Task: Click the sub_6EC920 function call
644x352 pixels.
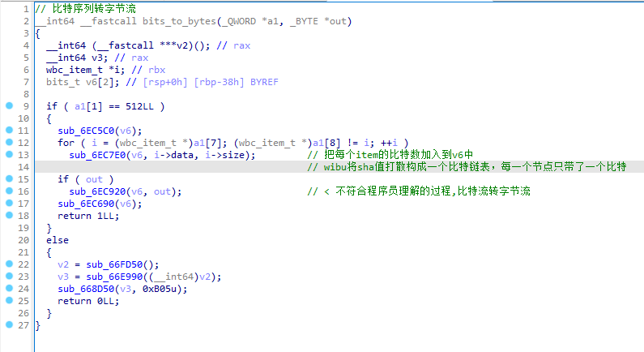Action: click(x=97, y=191)
